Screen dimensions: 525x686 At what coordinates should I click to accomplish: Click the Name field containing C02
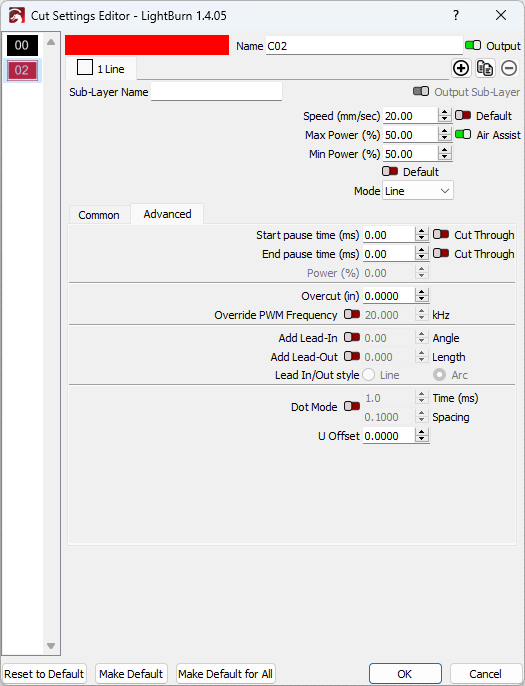click(x=364, y=46)
